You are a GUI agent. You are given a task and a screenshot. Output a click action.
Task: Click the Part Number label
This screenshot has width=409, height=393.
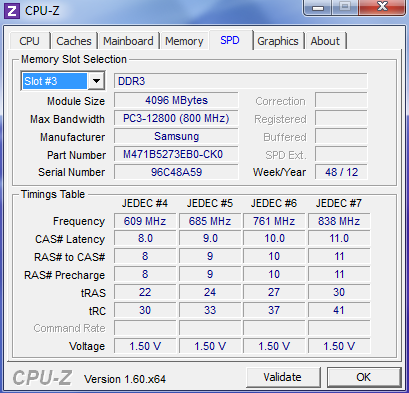click(76, 155)
